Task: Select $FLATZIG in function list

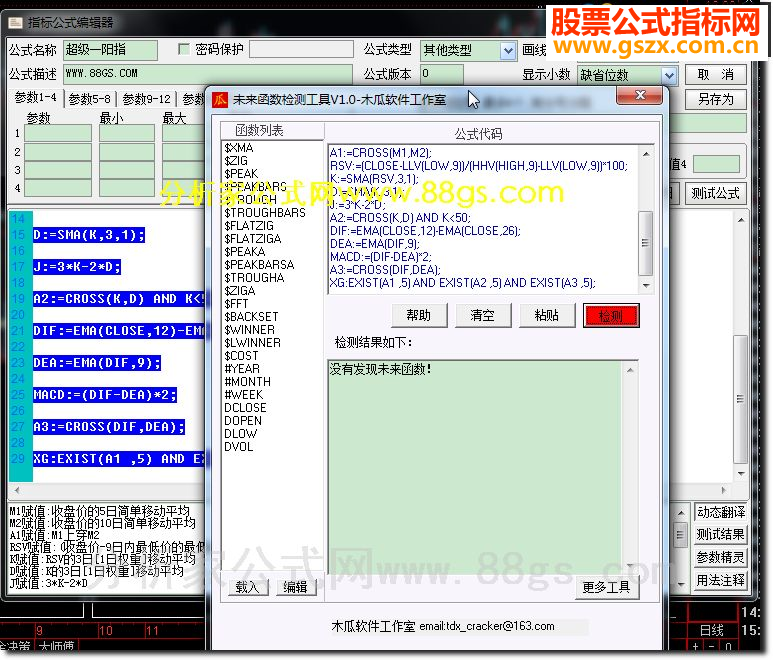Action: tap(249, 226)
